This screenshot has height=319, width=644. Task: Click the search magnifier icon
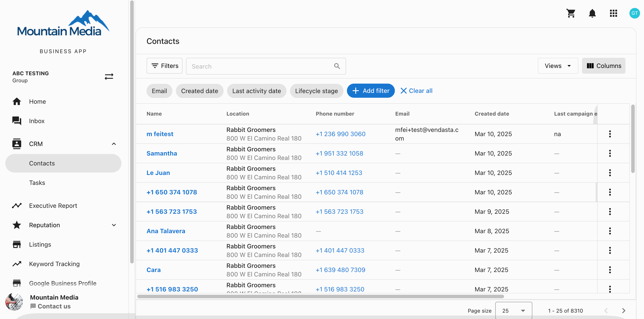[337, 66]
